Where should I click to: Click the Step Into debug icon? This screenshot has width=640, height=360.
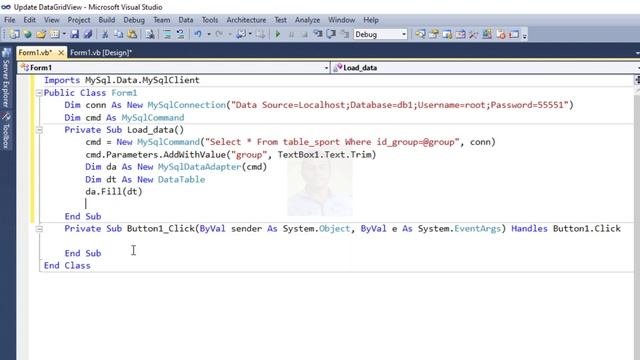[318, 34]
